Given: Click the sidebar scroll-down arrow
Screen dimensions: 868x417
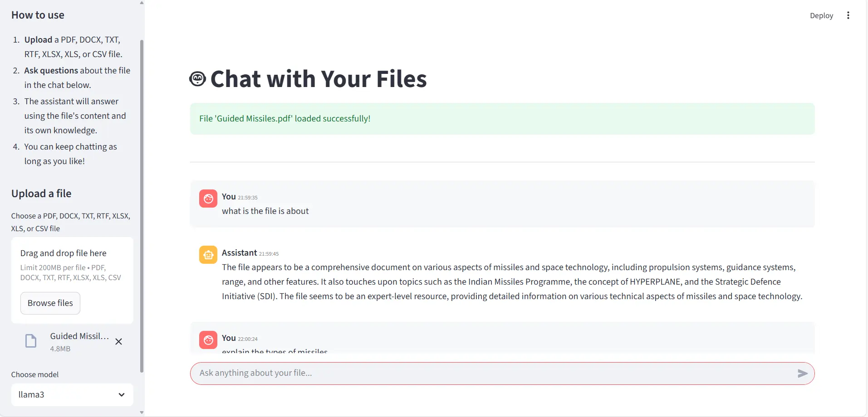Looking at the screenshot, I should pyautogui.click(x=142, y=412).
